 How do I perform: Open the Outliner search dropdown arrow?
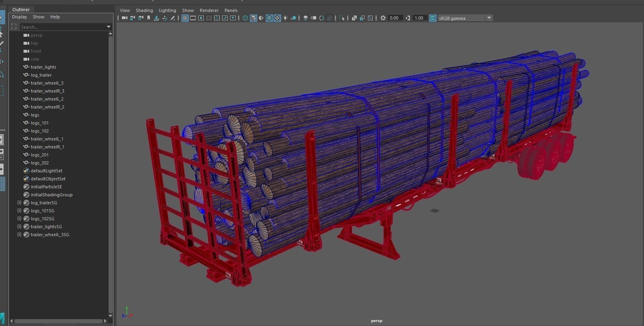click(109, 27)
